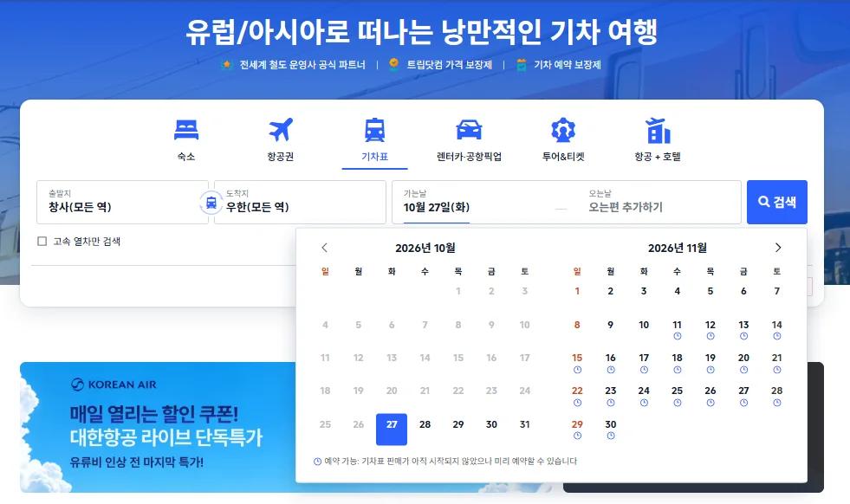Screen dimensions: 850x504
Task: Click 전세계 철도 운영사 공식 파트너 text
Action: pos(302,65)
